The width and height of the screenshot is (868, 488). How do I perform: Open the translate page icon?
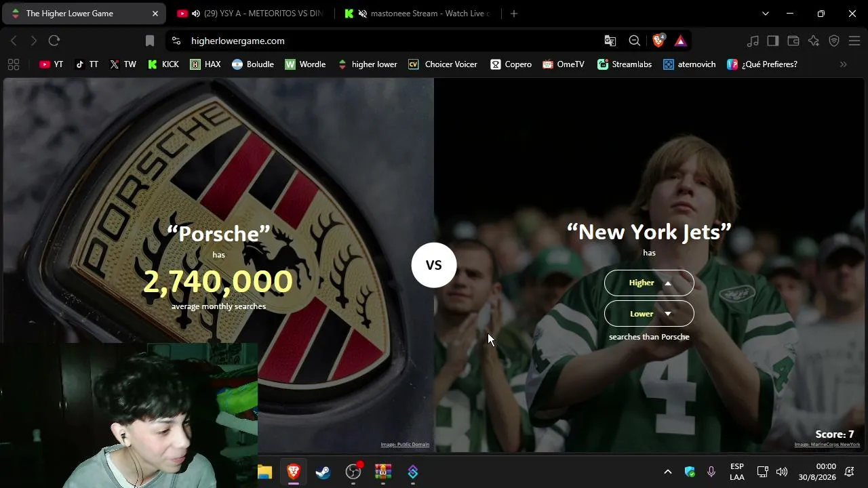click(610, 41)
